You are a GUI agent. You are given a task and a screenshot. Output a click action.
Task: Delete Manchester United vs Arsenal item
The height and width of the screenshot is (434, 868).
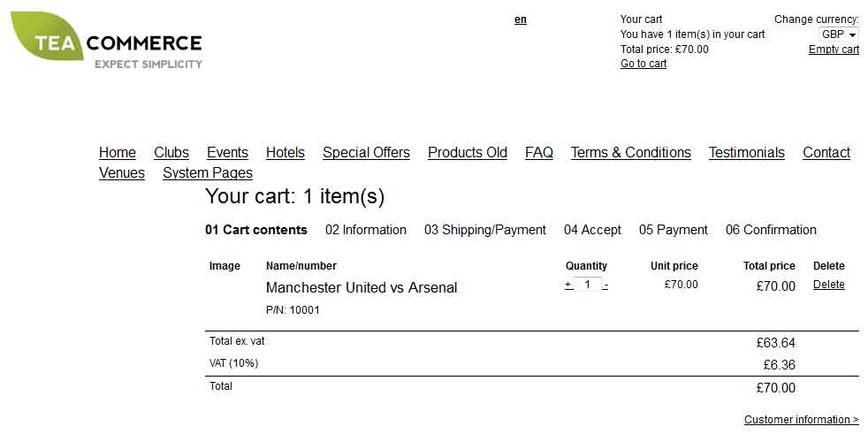point(829,285)
